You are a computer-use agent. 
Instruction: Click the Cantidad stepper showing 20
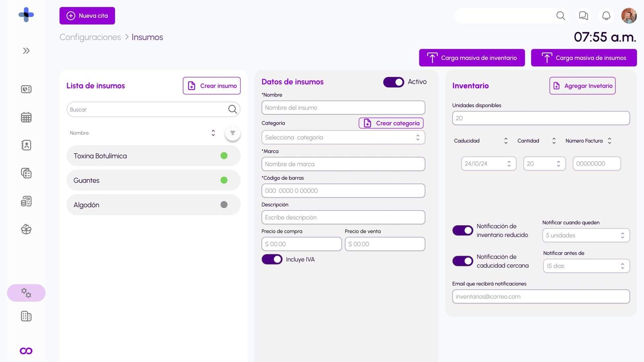(544, 163)
